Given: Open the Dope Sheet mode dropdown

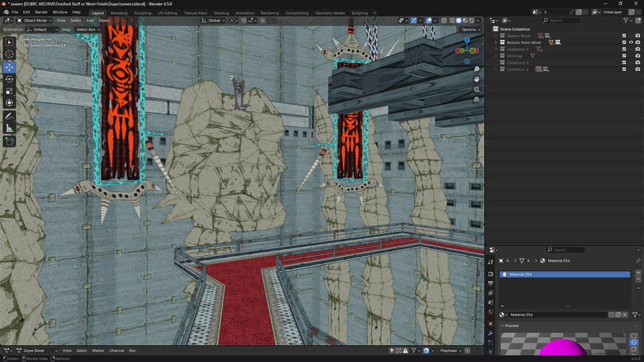Looking at the screenshot, I should pos(37,351).
